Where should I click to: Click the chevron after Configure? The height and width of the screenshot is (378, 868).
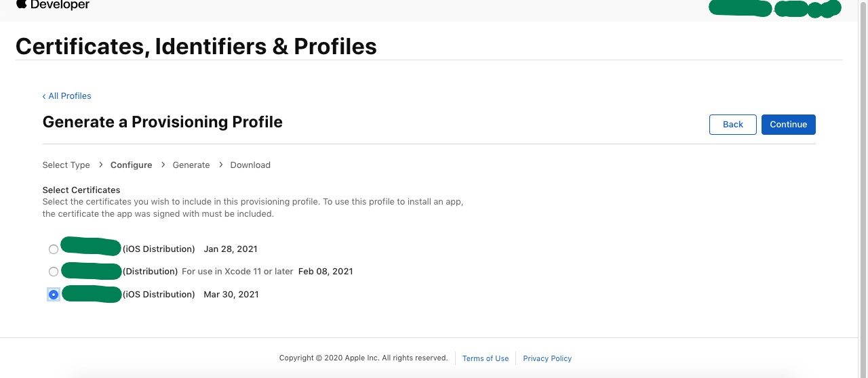163,165
